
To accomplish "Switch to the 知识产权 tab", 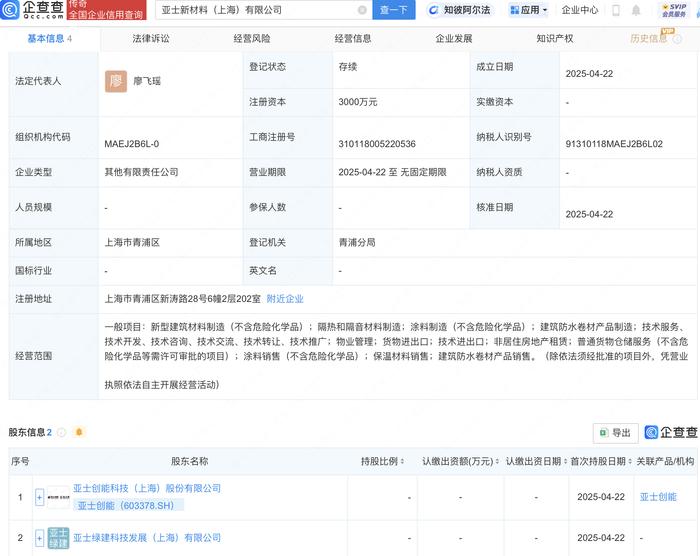I will (554, 39).
